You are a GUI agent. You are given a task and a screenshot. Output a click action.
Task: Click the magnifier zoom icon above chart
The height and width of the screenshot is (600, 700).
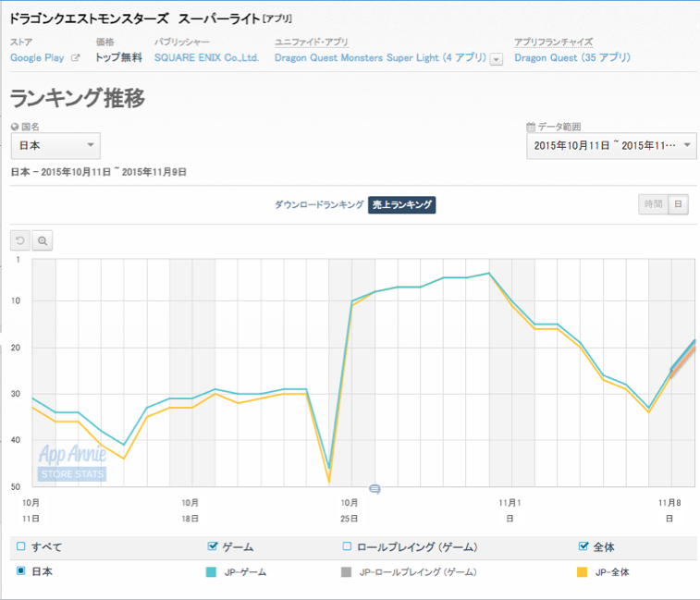point(43,240)
